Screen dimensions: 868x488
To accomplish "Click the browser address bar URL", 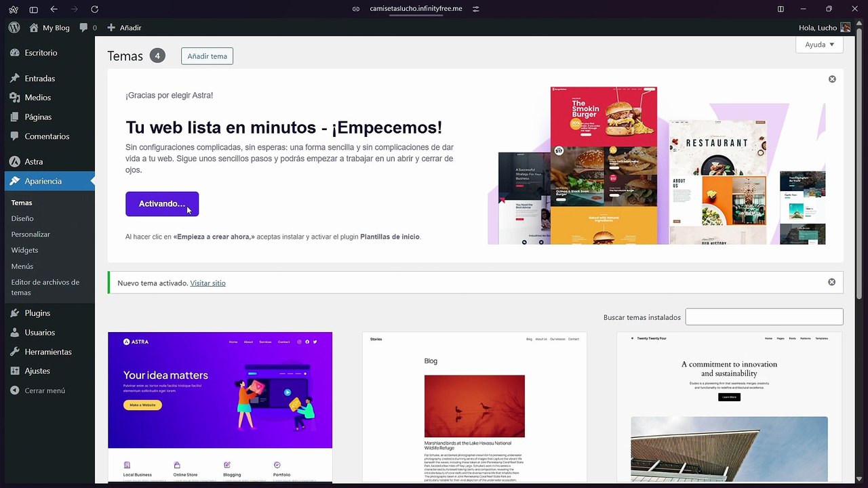I will [x=416, y=9].
